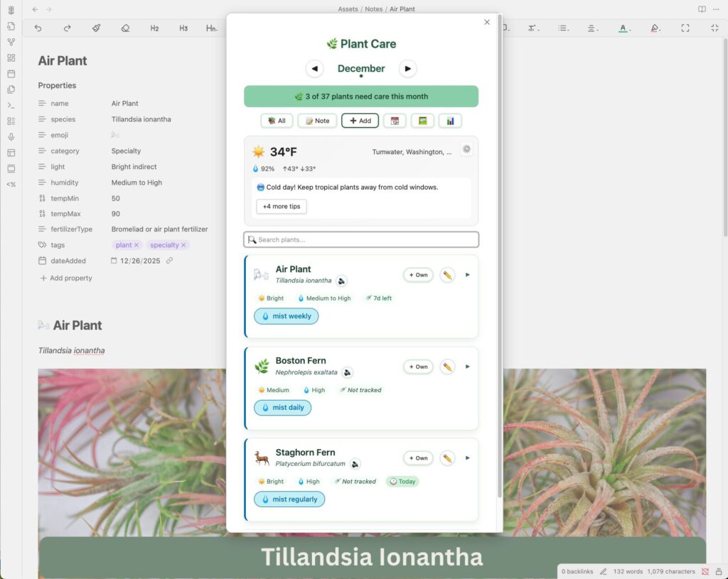Select the All plants filter tab
This screenshot has height=579, width=728.
[x=277, y=121]
